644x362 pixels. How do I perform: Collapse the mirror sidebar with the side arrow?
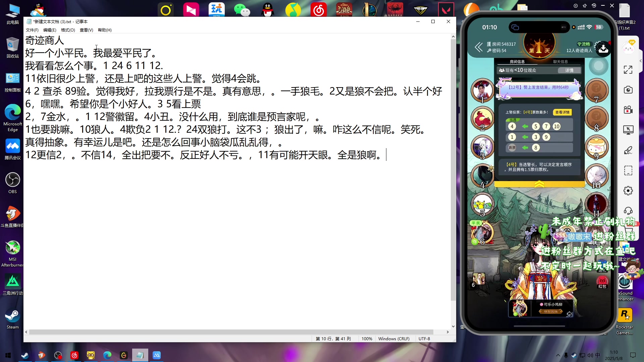click(640, 61)
